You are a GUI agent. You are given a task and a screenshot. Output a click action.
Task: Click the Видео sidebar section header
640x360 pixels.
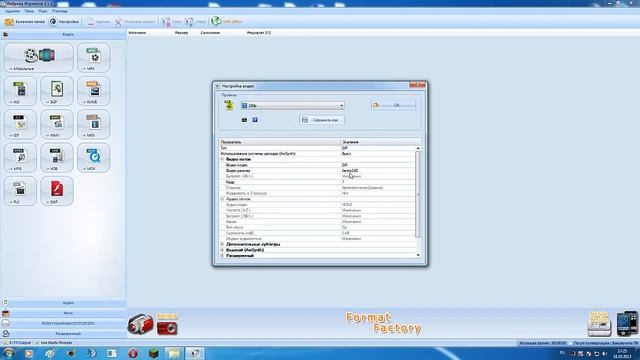pos(63,35)
